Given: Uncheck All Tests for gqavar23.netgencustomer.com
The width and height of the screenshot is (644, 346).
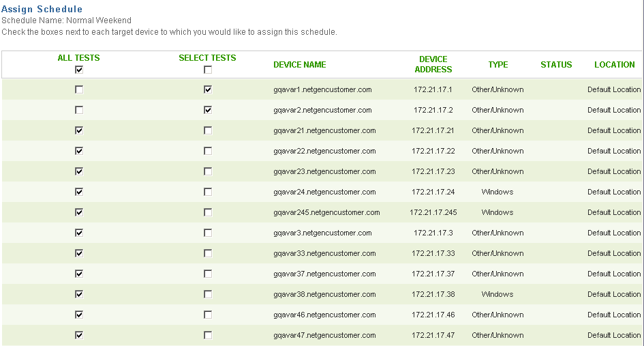Looking at the screenshot, I should [79, 171].
